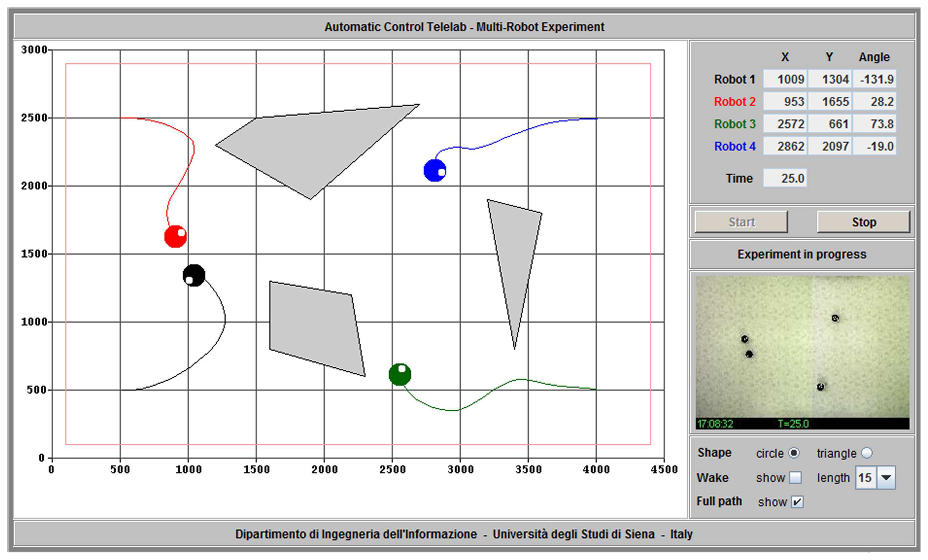Click the top-right robot in camera view
928x560 pixels.
tap(835, 318)
